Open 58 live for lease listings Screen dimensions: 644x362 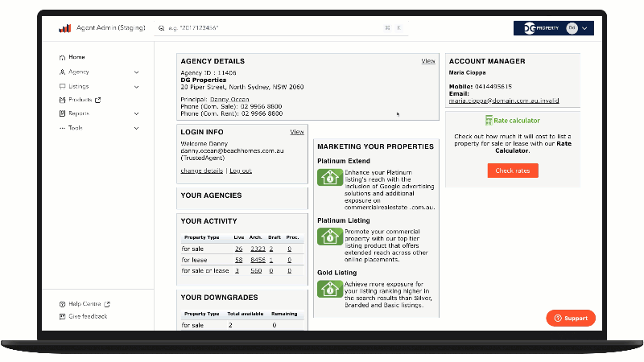pos(238,260)
